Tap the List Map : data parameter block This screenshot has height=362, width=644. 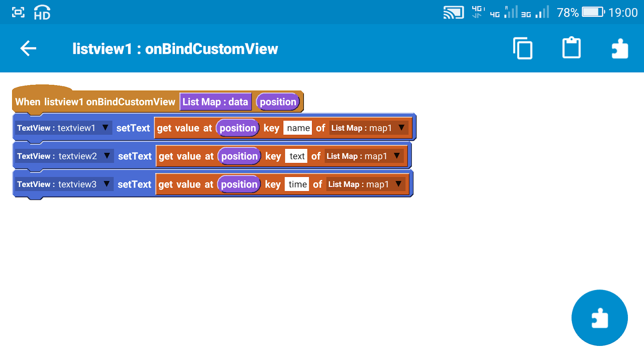click(x=215, y=101)
